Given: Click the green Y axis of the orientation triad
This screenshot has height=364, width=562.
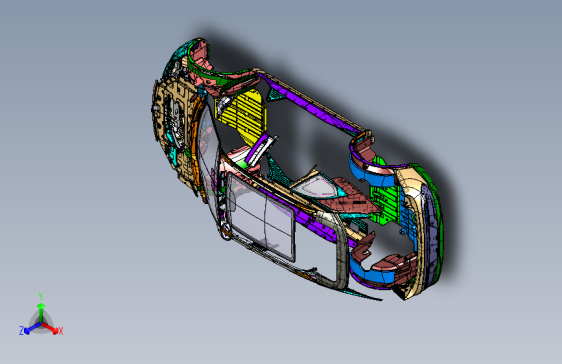Looking at the screenshot, I should click(x=41, y=312).
